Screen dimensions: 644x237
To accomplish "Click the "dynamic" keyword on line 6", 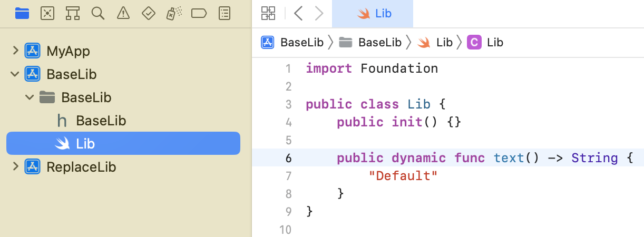I will pos(419,158).
